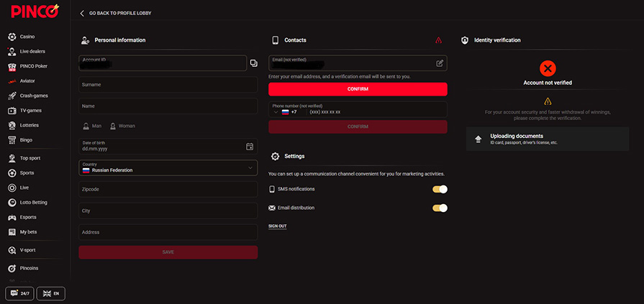Click the red Account not verified cross icon
Viewport: 644px width, 304px height.
click(x=548, y=68)
